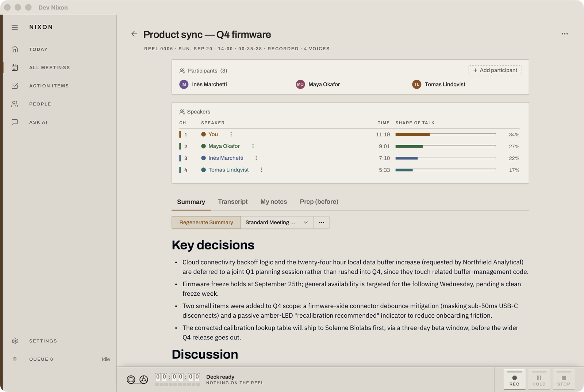Viewport: 584px width, 392px height.
Task: Click the right tape reel icon
Action: [x=144, y=380]
